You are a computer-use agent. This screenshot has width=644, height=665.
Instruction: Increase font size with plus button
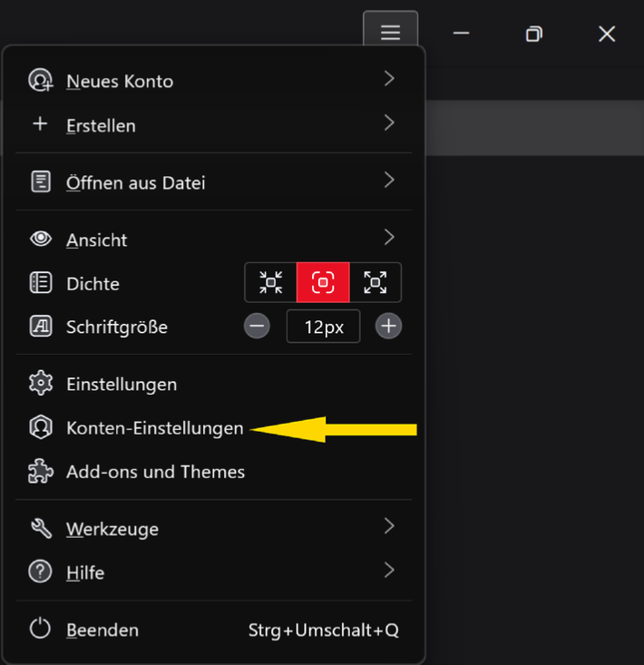[389, 327]
